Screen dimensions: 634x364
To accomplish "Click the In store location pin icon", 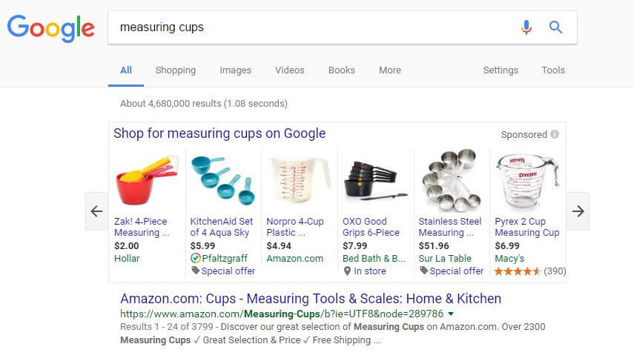I will click(x=347, y=271).
